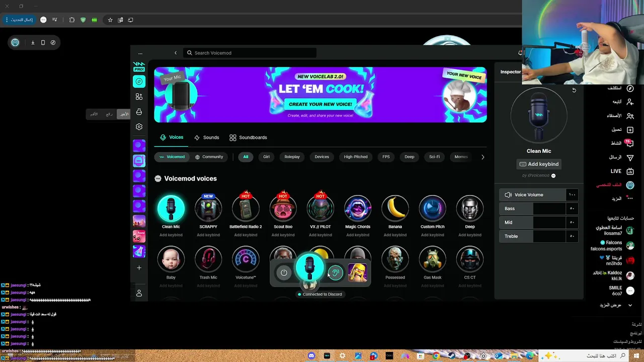Click Your Mic thumbnail on banner
The image size is (644, 362).
(x=181, y=95)
